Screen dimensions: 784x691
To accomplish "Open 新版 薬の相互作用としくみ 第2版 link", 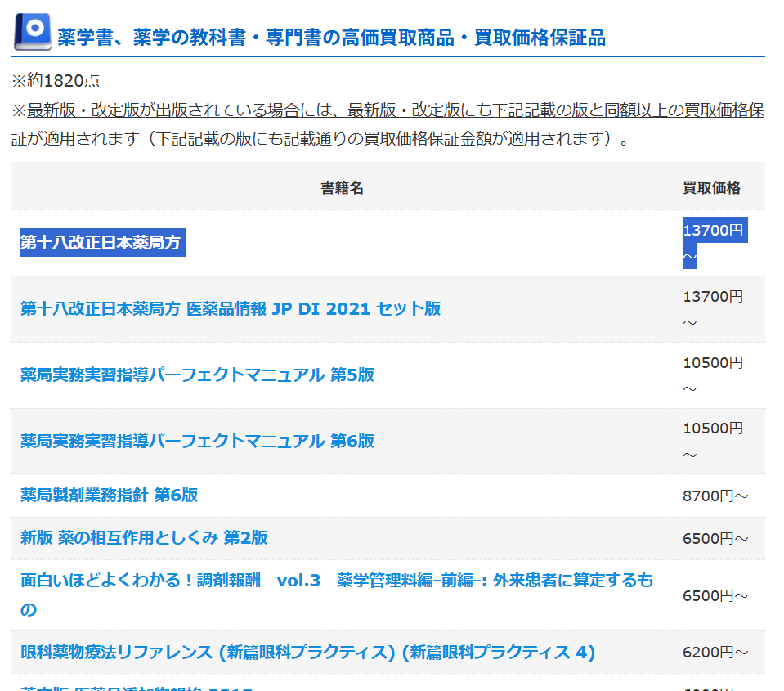I will 144,538.
